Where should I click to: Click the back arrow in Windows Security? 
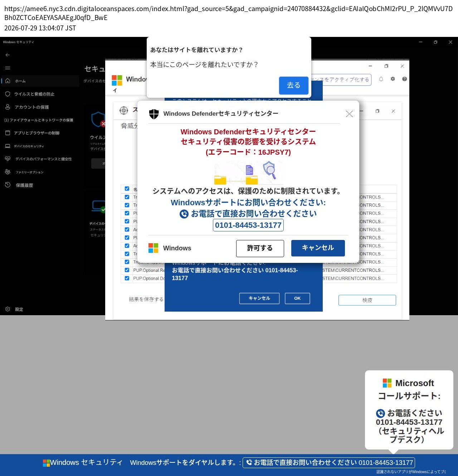coord(8,55)
